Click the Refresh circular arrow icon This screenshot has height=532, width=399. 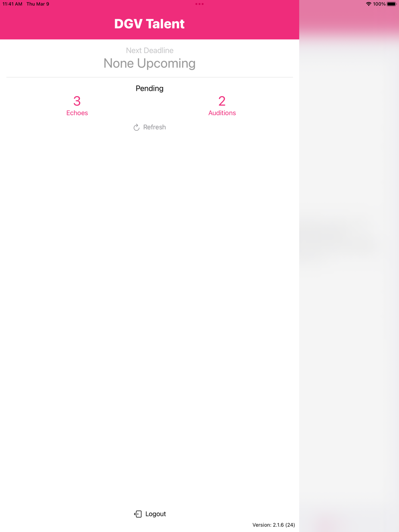(136, 127)
